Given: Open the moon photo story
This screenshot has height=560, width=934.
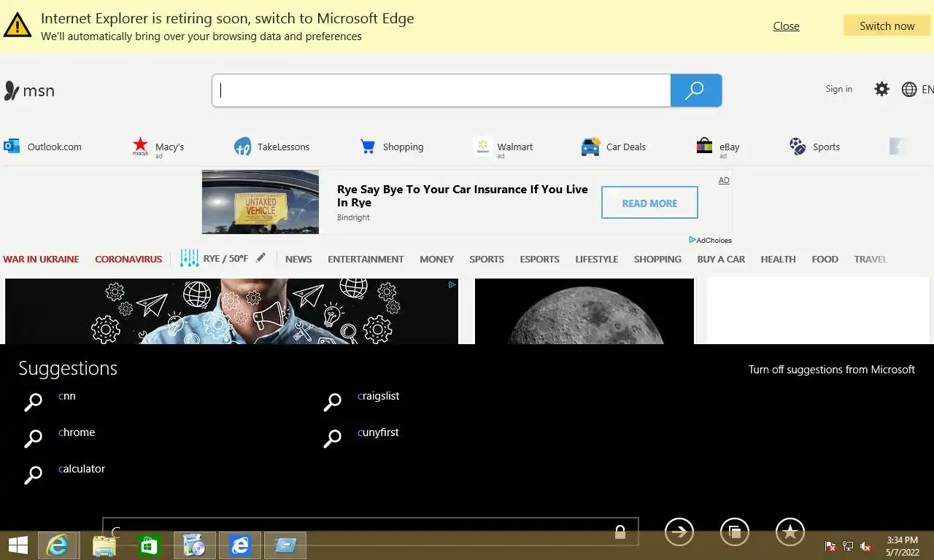Looking at the screenshot, I should (x=584, y=311).
